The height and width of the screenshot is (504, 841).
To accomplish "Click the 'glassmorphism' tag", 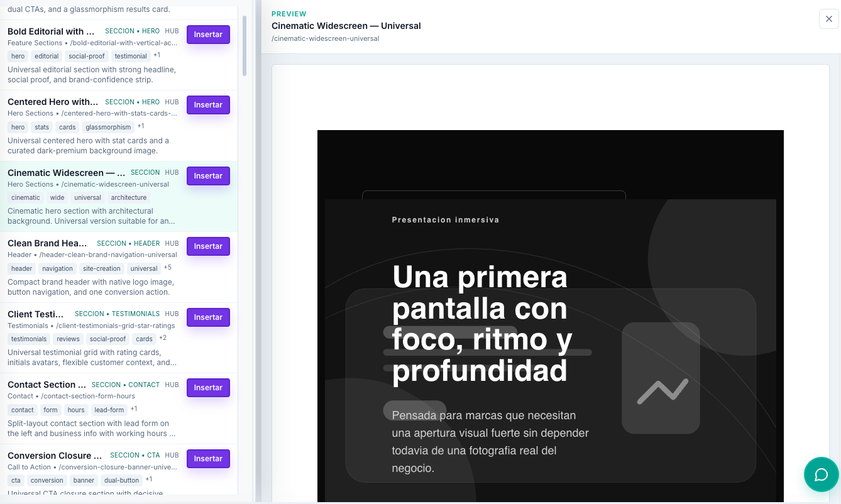I will pyautogui.click(x=109, y=127).
